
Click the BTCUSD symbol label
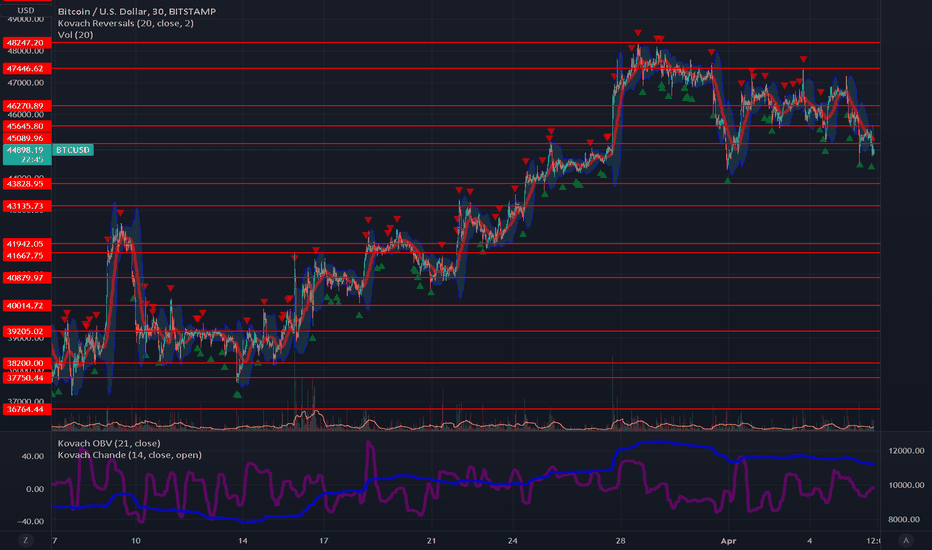coord(73,150)
